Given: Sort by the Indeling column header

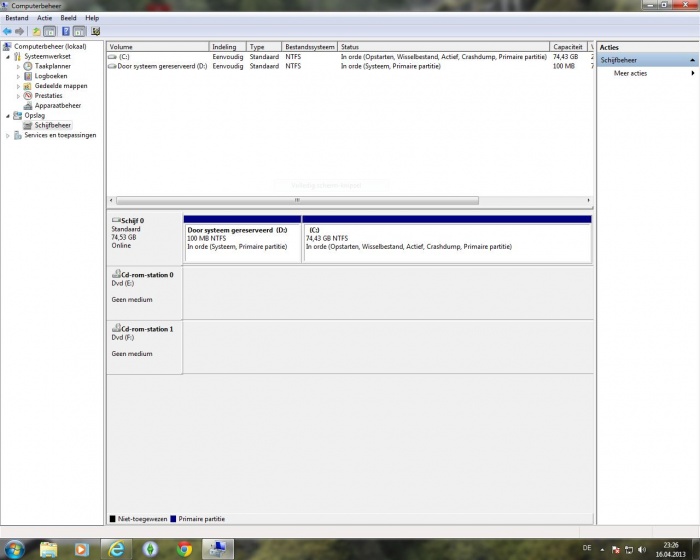Looking at the screenshot, I should pyautogui.click(x=228, y=47).
